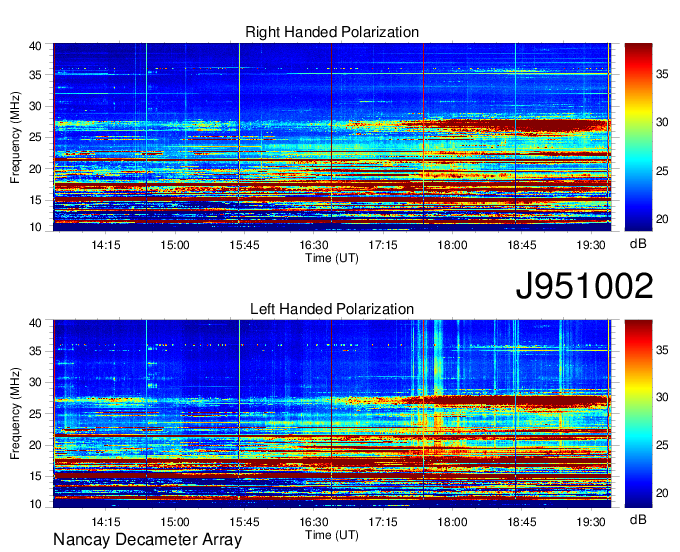Click the dB label under Right Handed colorbar
The width and height of the screenshot is (680, 552).
pos(638,244)
